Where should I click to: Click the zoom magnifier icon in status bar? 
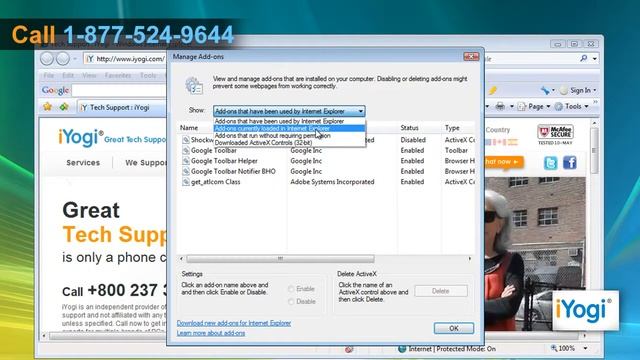tap(554, 348)
